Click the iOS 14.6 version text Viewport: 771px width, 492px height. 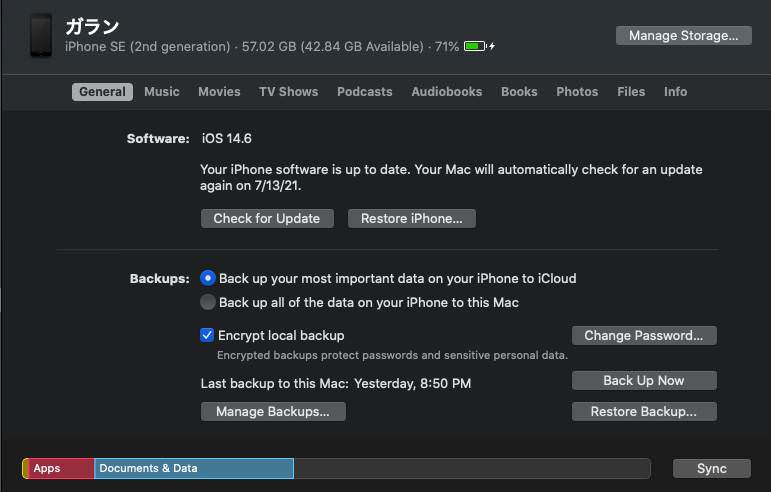click(x=227, y=139)
